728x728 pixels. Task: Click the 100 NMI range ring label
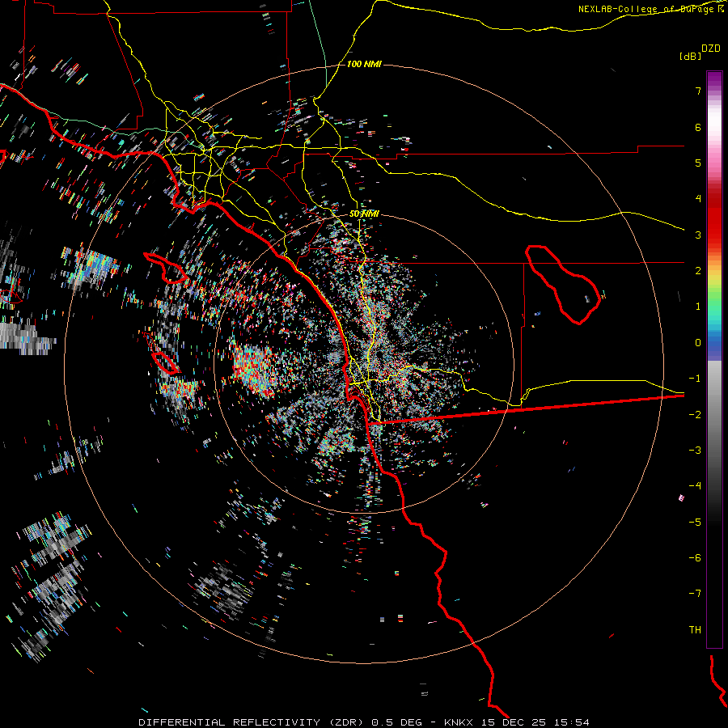pyautogui.click(x=364, y=64)
